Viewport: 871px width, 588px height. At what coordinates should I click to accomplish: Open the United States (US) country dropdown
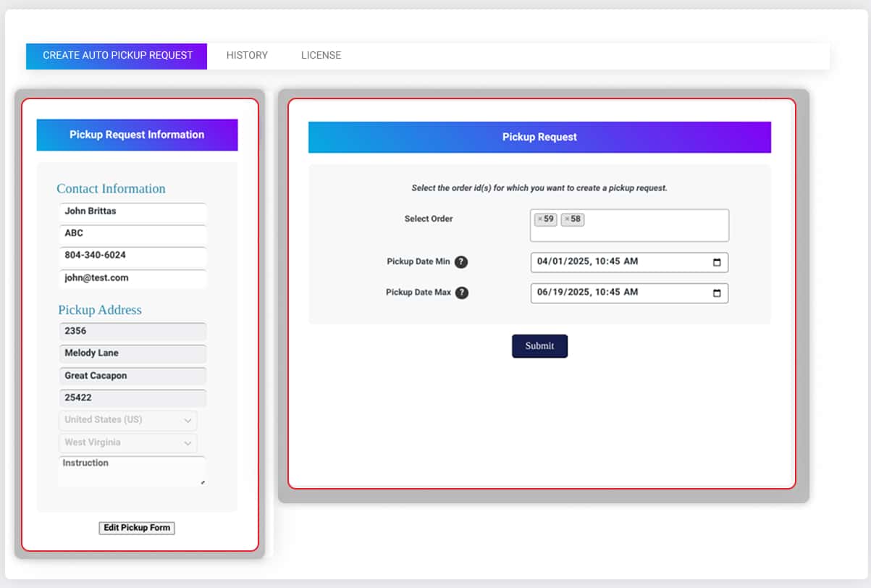tap(127, 420)
